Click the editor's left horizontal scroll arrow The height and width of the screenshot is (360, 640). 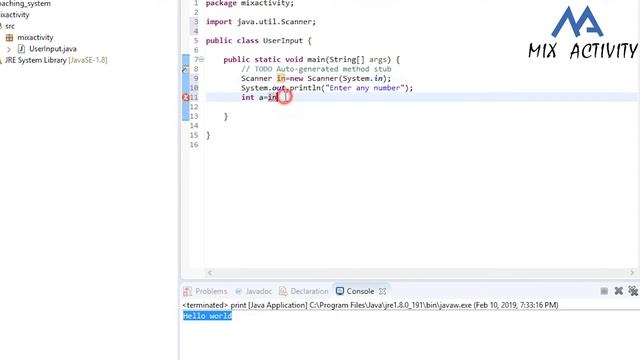tap(210, 273)
